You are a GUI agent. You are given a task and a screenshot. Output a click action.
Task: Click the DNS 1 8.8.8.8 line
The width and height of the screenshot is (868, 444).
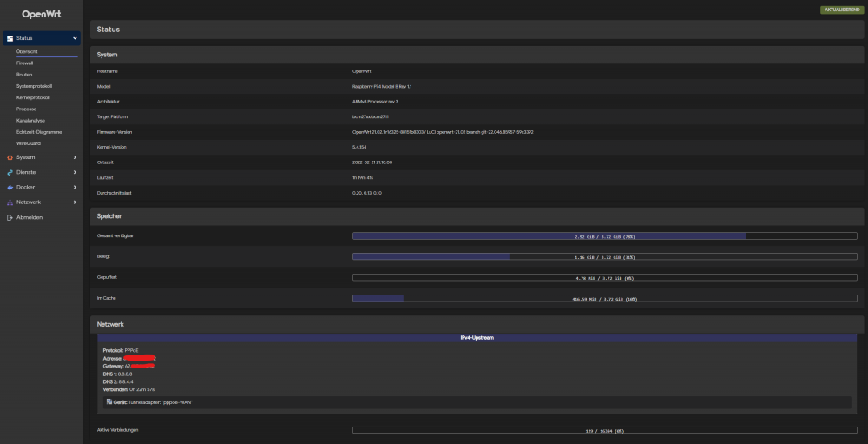click(117, 374)
